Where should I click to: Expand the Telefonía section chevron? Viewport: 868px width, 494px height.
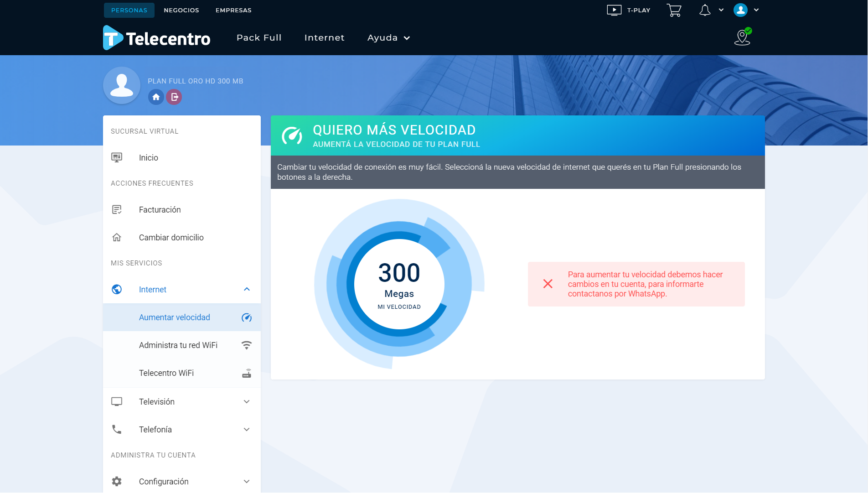(247, 430)
